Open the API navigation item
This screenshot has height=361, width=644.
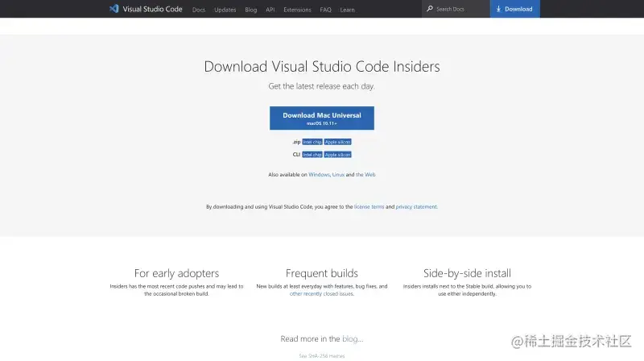tap(270, 10)
